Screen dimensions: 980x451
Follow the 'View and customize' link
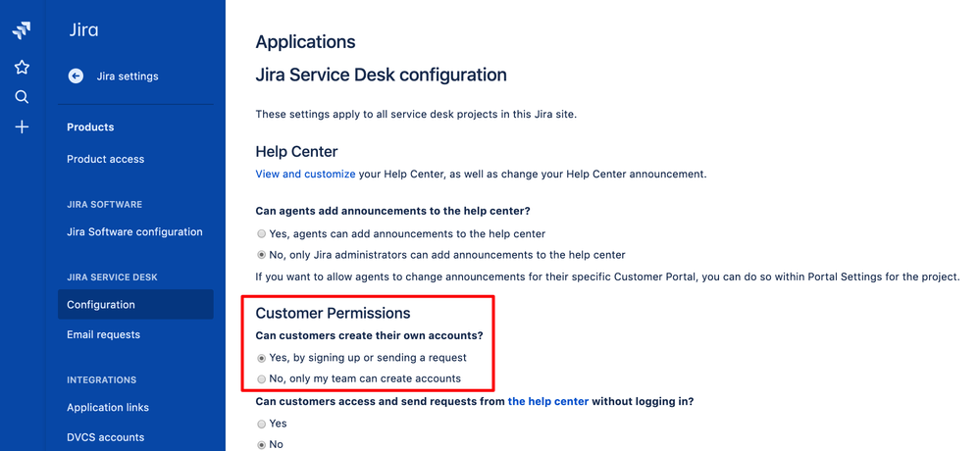point(305,175)
